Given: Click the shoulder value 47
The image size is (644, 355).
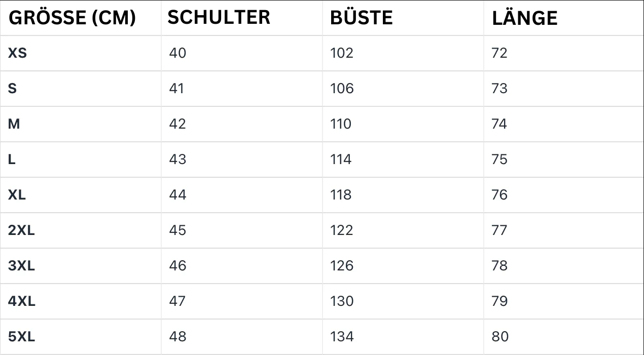Looking at the screenshot, I should (177, 301).
